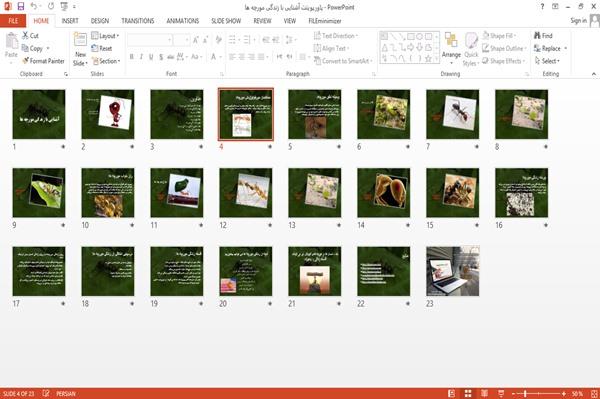Viewport: 600px width, 399px height.
Task: Open the Text Direction dropdown
Action: pos(336,36)
